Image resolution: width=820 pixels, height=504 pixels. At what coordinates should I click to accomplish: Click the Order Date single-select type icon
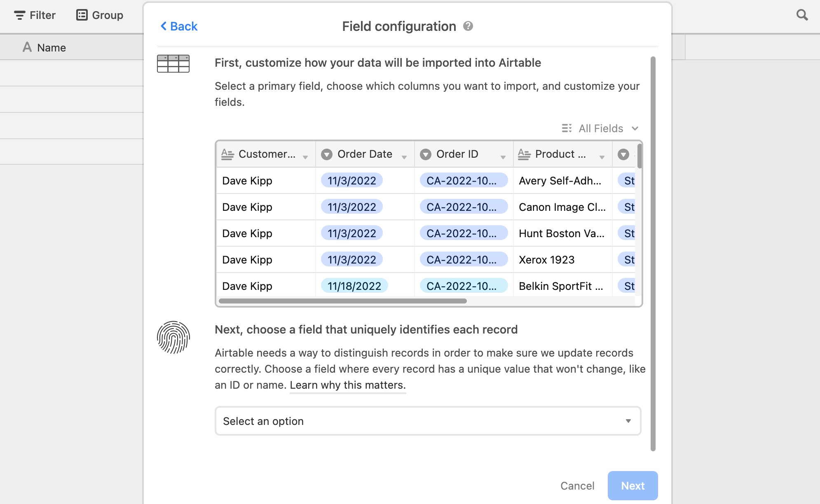pos(327,154)
